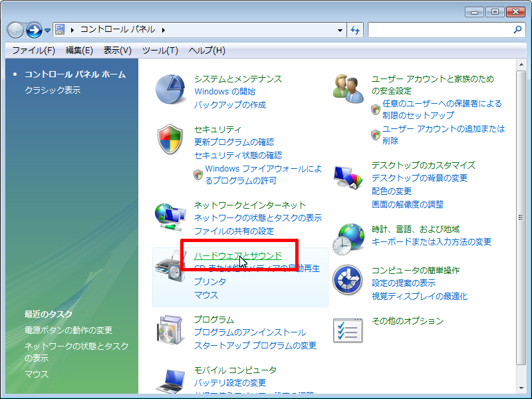The height and width of the screenshot is (399, 532).
Task: Click プリンタ link under Hardware
Action: [x=210, y=281]
